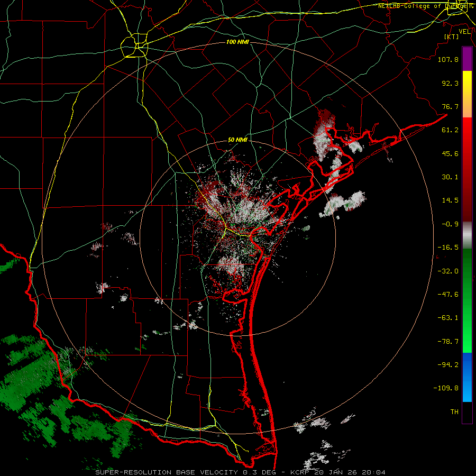Click the 100 NMI range ring label
476x476 pixels.
(237, 42)
